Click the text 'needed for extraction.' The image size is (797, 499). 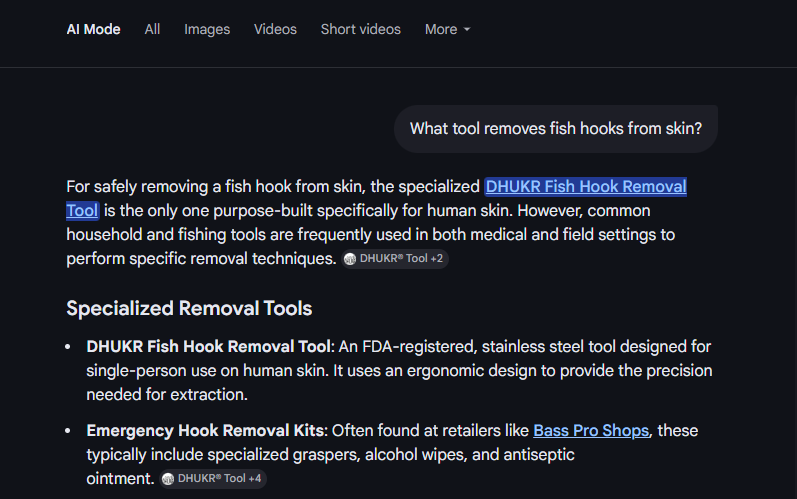(167, 394)
